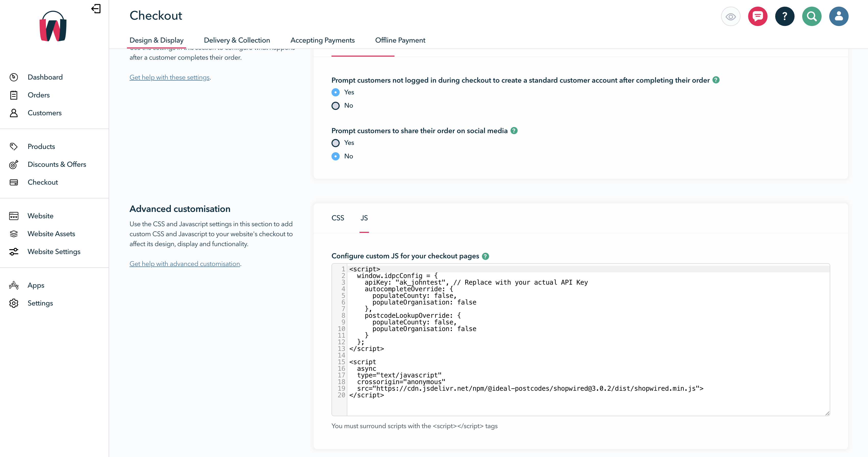Enable prompting customers to create an account

tap(335, 92)
